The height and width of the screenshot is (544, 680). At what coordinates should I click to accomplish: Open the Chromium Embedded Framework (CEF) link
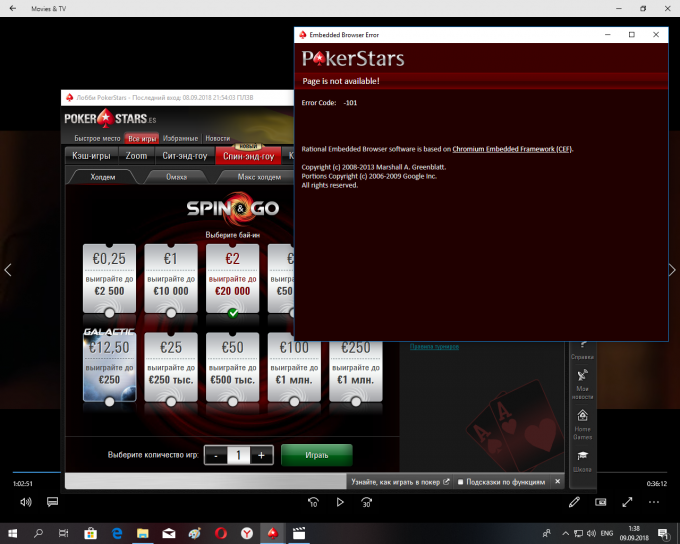[x=512, y=149]
